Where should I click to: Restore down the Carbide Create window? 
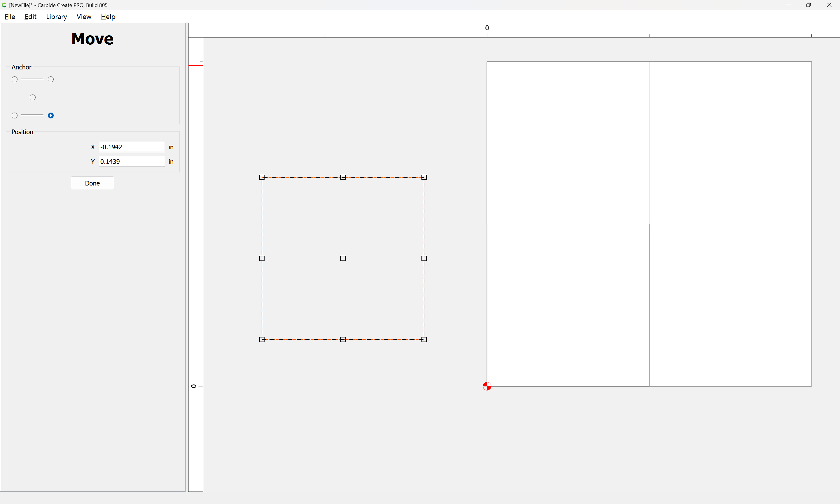click(x=808, y=5)
